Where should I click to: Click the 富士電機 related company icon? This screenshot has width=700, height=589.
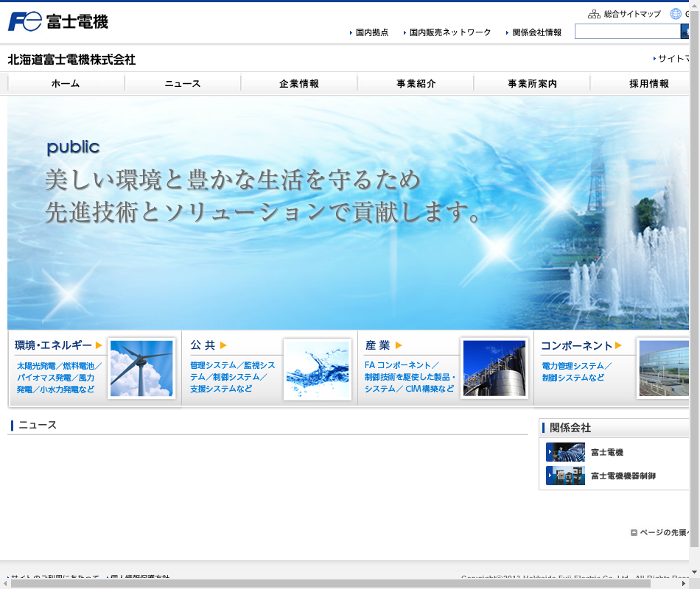(x=566, y=452)
